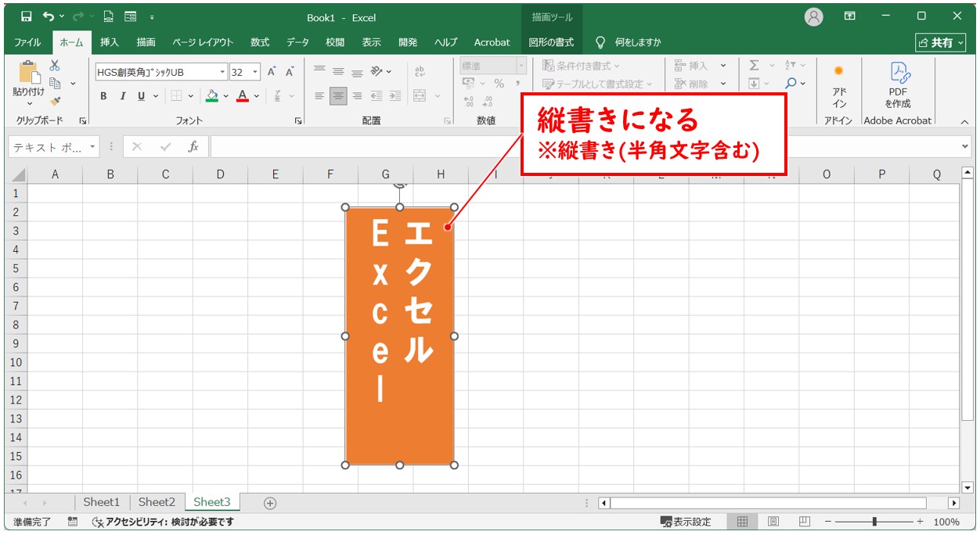Click the Copy icon in clipboard group

tap(55, 83)
